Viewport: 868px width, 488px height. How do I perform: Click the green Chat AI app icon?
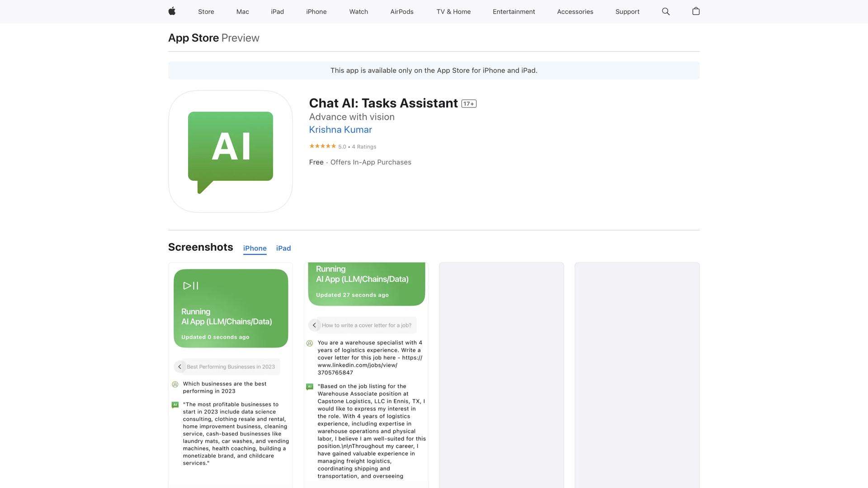click(x=231, y=151)
